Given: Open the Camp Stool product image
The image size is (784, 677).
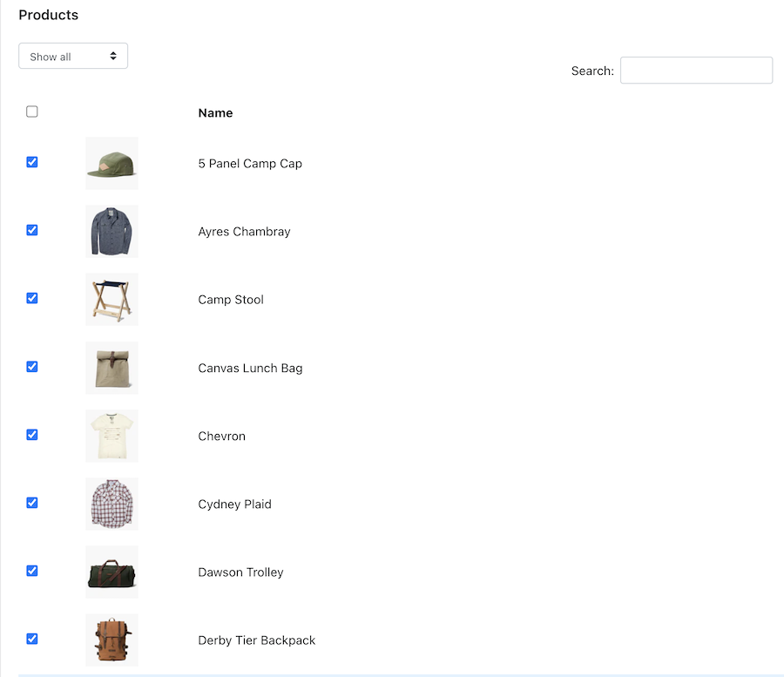Looking at the screenshot, I should (x=112, y=300).
